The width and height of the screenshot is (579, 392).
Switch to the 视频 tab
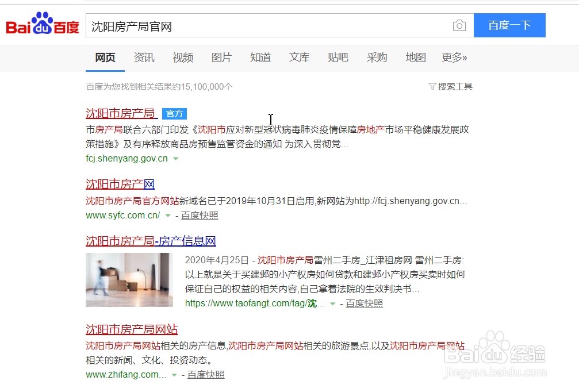(x=183, y=57)
